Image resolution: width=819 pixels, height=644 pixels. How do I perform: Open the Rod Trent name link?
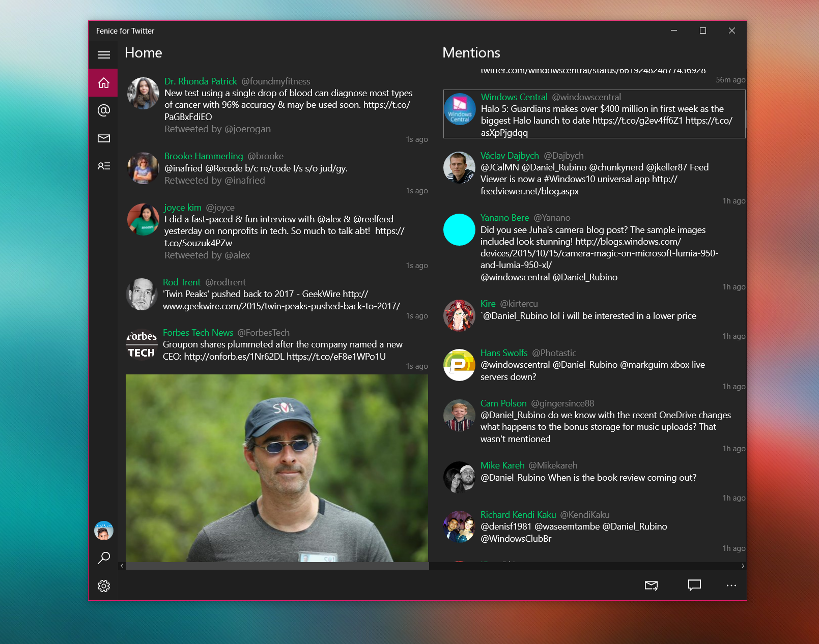point(182,282)
